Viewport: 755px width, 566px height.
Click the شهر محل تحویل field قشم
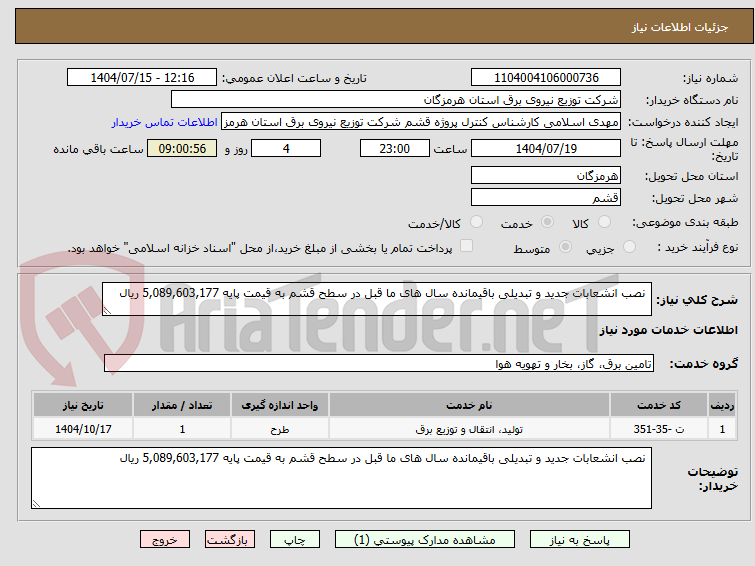pos(546,197)
